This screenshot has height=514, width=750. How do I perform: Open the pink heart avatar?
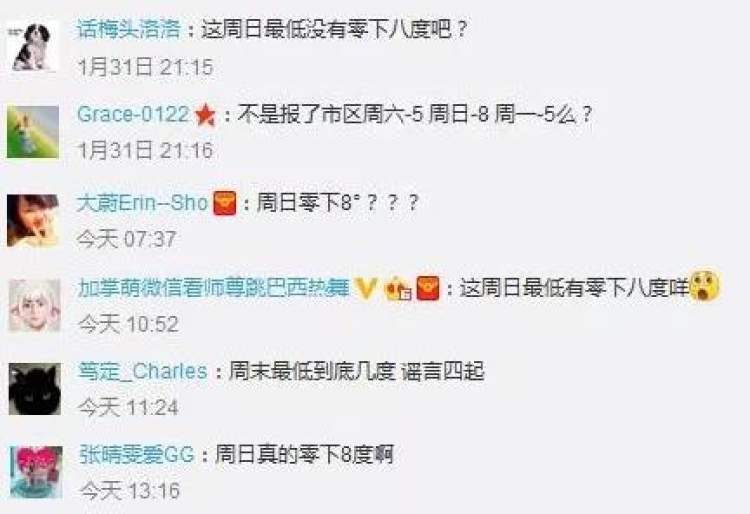36,472
